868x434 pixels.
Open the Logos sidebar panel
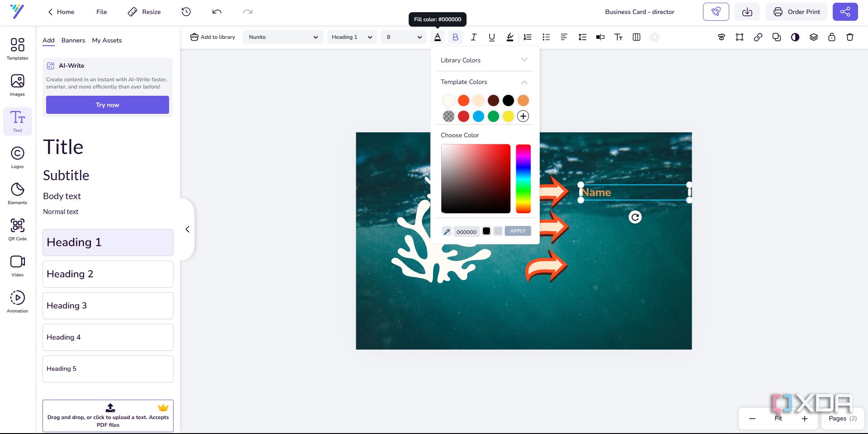[x=18, y=158]
